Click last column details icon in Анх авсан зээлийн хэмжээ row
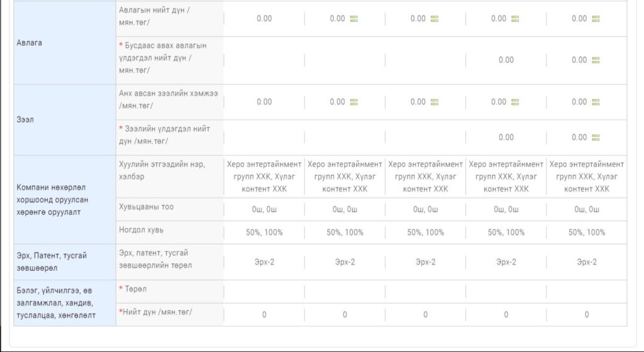The image size is (644, 352). (x=596, y=102)
